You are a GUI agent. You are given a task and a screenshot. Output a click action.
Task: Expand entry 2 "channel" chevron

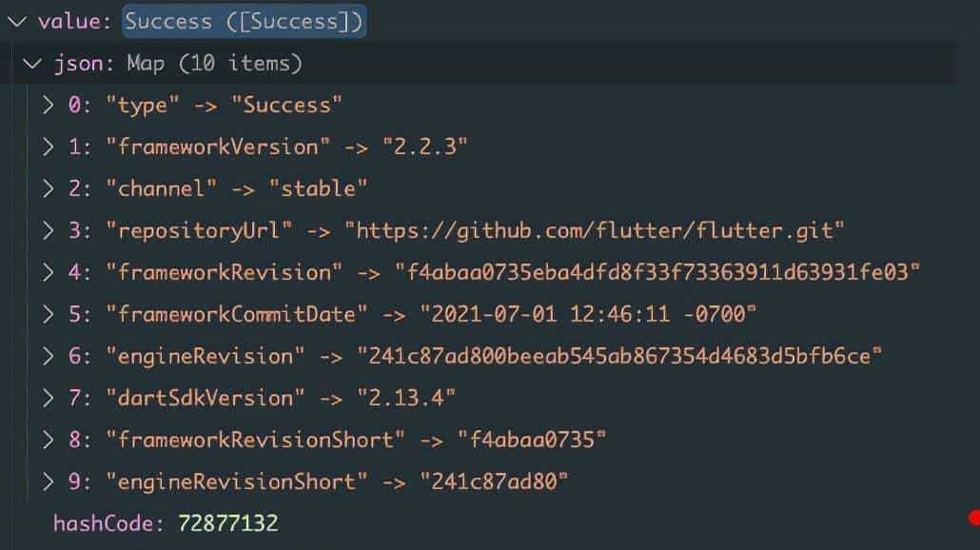coord(49,188)
